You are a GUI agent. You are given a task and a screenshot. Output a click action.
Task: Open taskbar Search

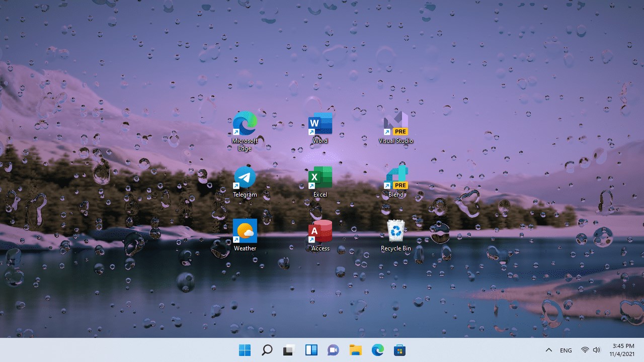(267, 350)
